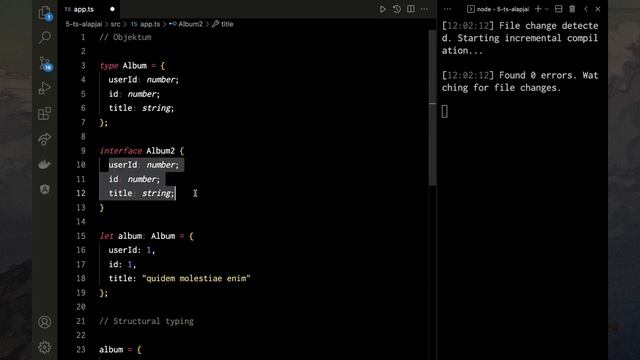Open new terminal launch profile dropdown arrow
640x360 pixels.
(547, 9)
